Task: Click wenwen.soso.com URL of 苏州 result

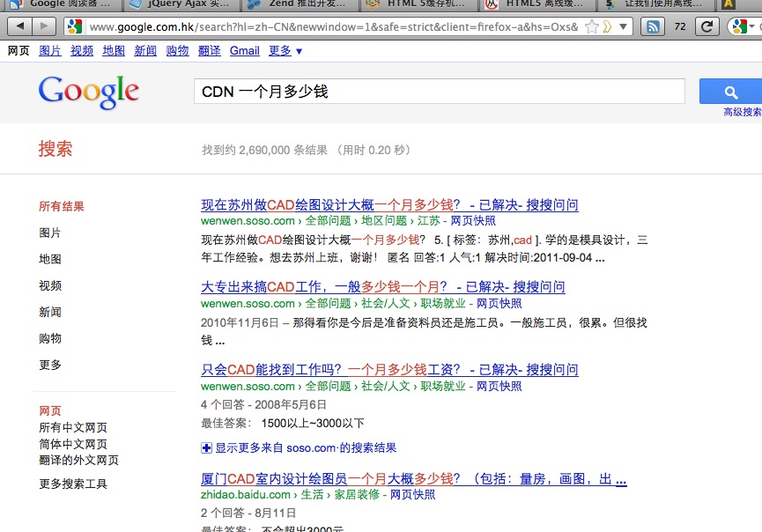Action: coord(248,221)
